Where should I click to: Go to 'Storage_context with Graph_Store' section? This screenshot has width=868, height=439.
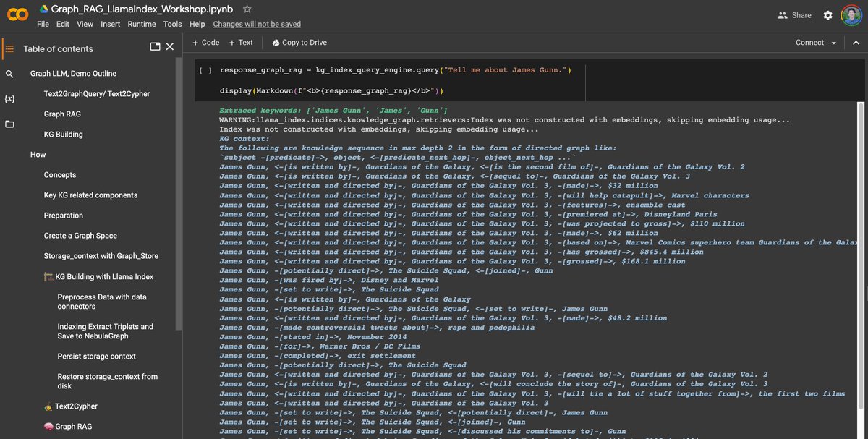pos(101,256)
